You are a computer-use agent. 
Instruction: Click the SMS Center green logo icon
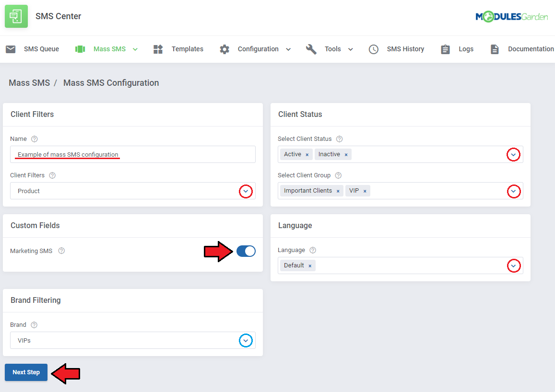point(16,16)
